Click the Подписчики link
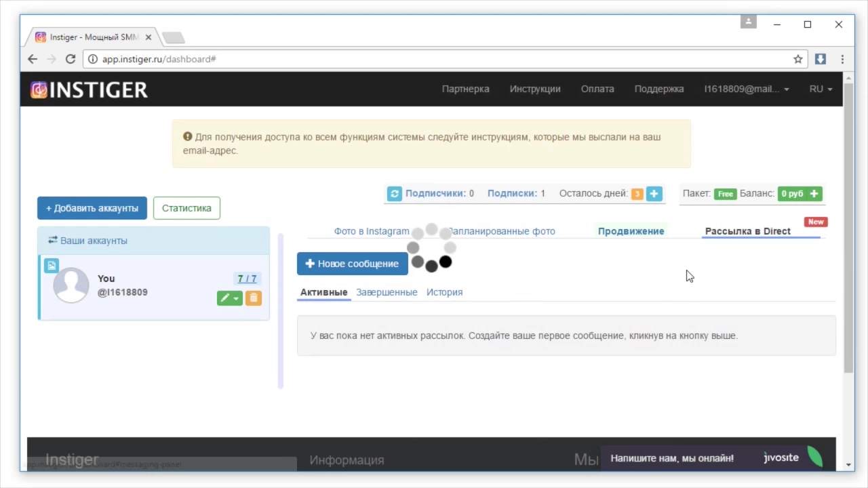This screenshot has height=488, width=868. [x=435, y=193]
